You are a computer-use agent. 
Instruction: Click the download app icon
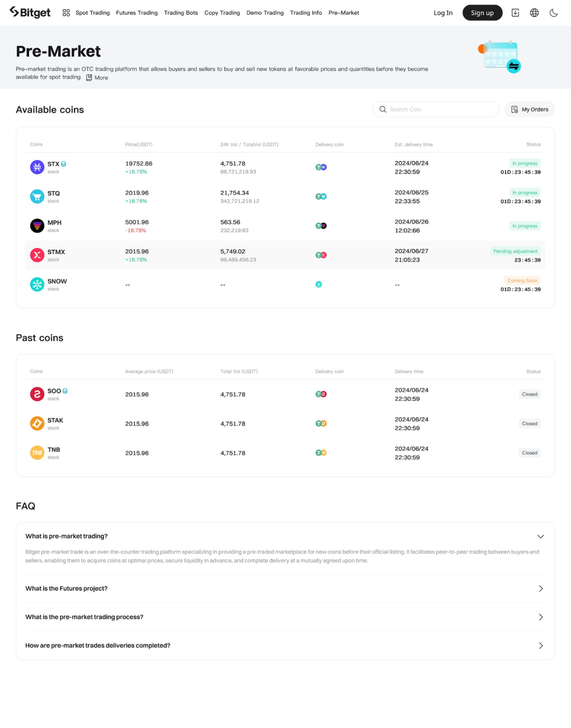click(515, 13)
